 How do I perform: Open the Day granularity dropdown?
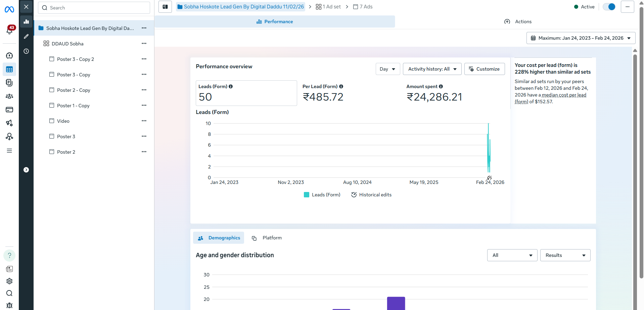pos(387,69)
